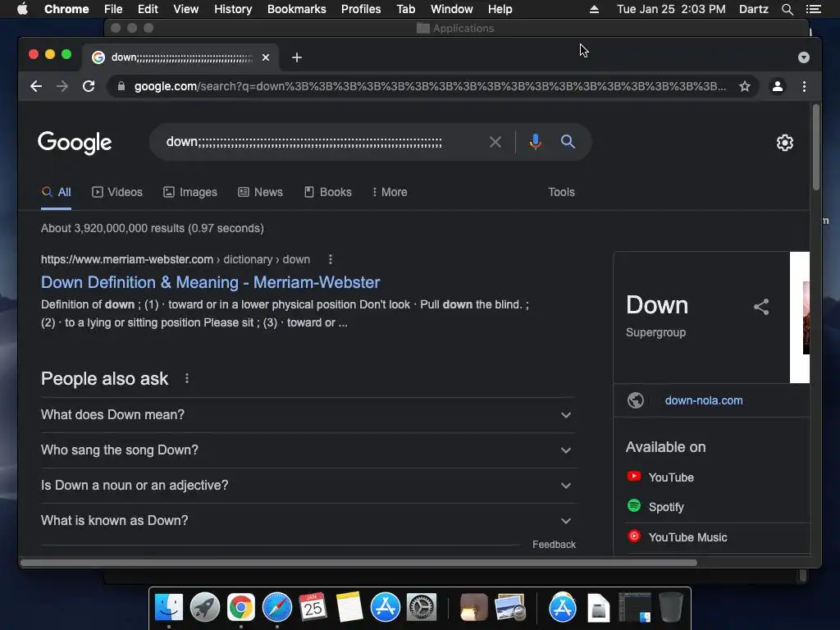
Task: Open the Window menu
Action: click(452, 9)
